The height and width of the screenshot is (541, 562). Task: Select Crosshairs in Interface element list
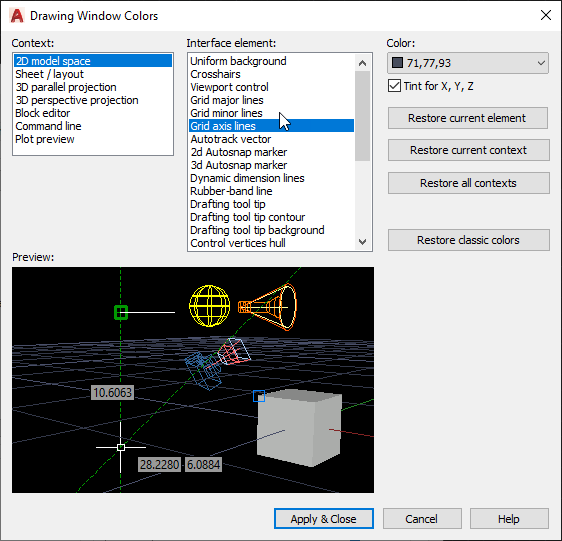click(215, 74)
